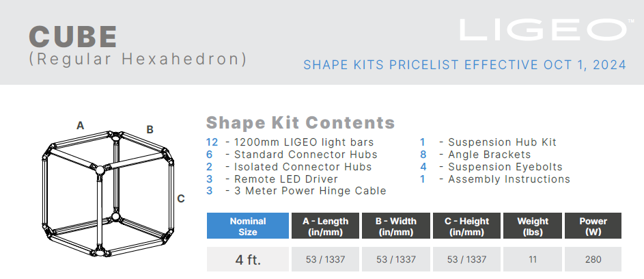Image resolution: width=644 pixels, height=279 pixels.
Task: Click the blue Nominal Size column header
Action: [x=247, y=226]
